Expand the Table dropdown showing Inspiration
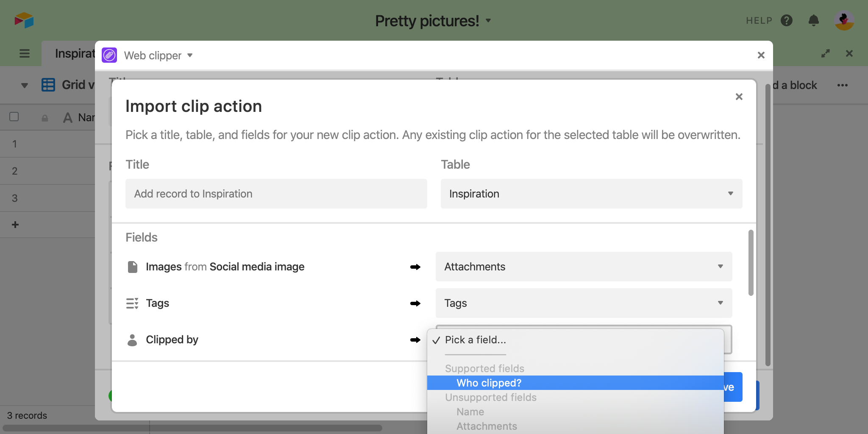This screenshot has height=434, width=868. point(591,194)
